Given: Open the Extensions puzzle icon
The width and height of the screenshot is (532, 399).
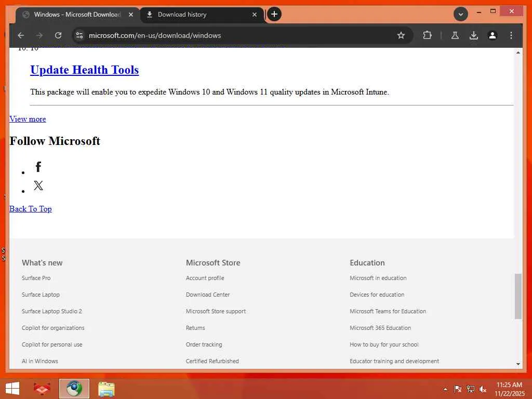Looking at the screenshot, I should point(427,35).
